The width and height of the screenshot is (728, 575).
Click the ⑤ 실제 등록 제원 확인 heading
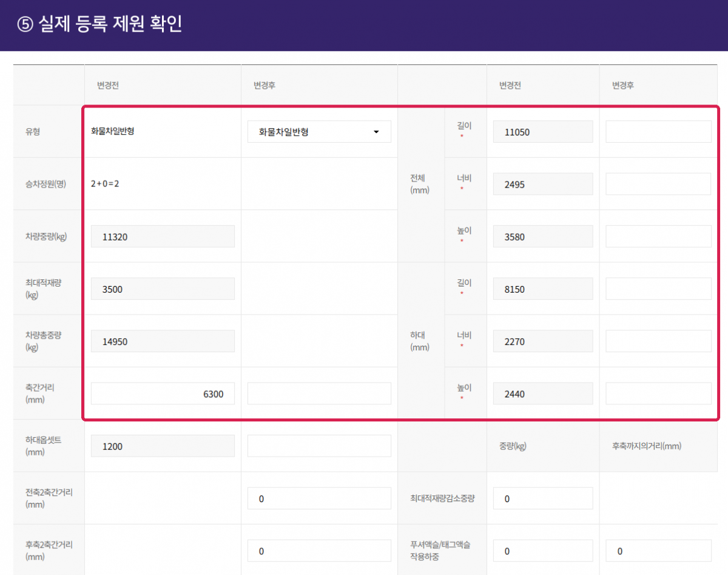[x=100, y=24]
